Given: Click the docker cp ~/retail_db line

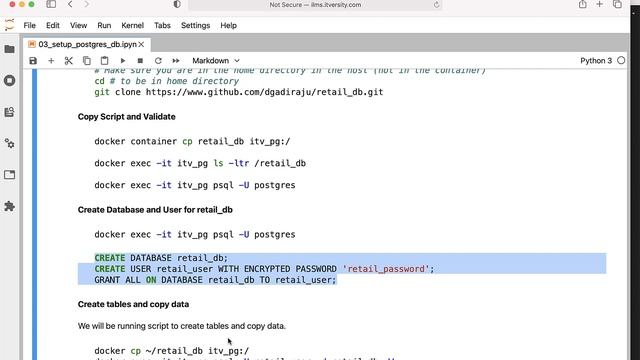Looking at the screenshot, I should click(171, 351).
